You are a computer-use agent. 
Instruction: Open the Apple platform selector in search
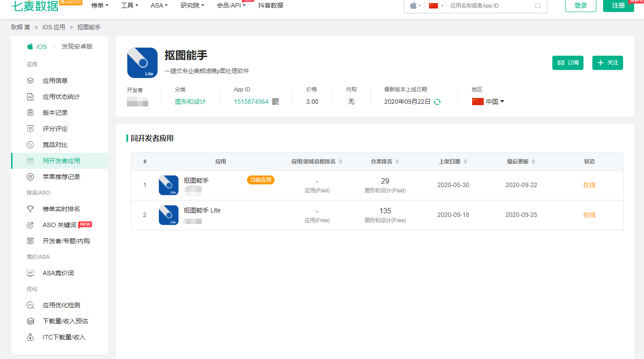coord(415,5)
